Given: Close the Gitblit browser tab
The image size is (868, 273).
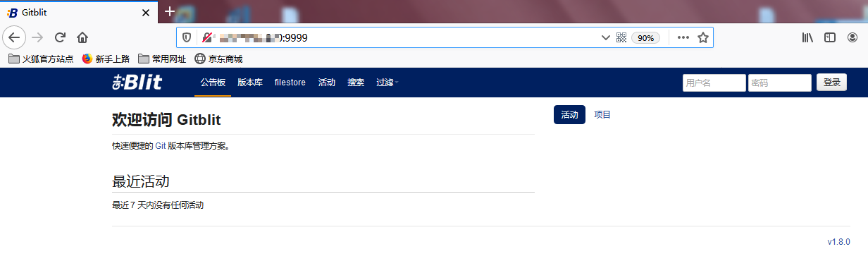Looking at the screenshot, I should 145,13.
